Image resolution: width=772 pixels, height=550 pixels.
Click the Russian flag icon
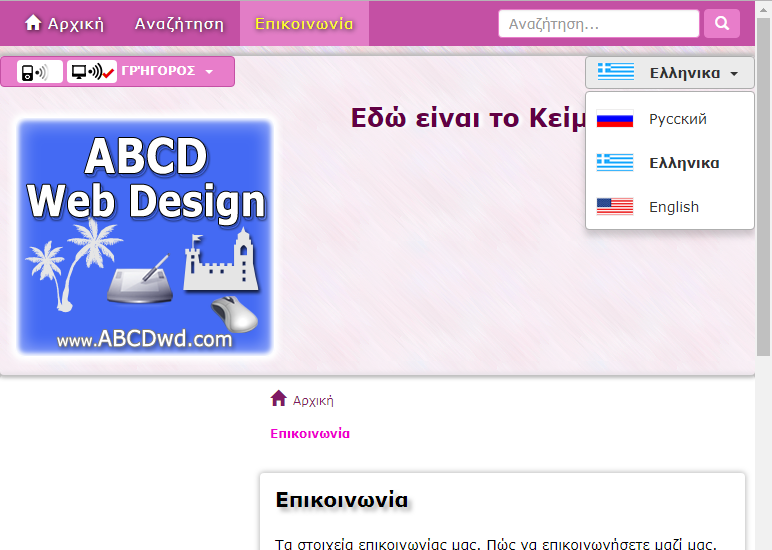pos(614,119)
